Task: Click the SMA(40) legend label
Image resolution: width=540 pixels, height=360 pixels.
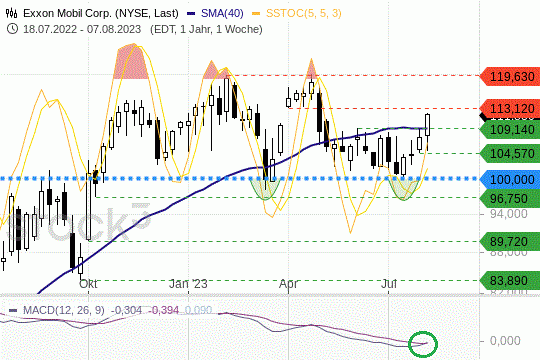Action: click(222, 13)
